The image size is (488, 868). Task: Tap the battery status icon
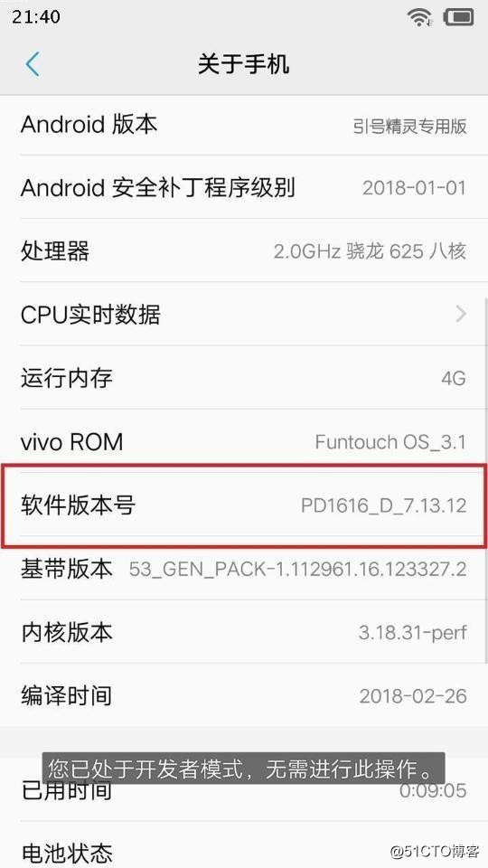pyautogui.click(x=458, y=17)
